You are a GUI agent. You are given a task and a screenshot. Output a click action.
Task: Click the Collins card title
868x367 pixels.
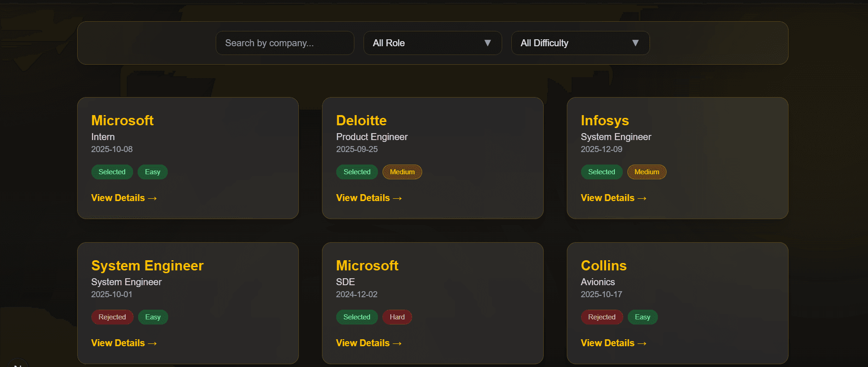click(604, 265)
